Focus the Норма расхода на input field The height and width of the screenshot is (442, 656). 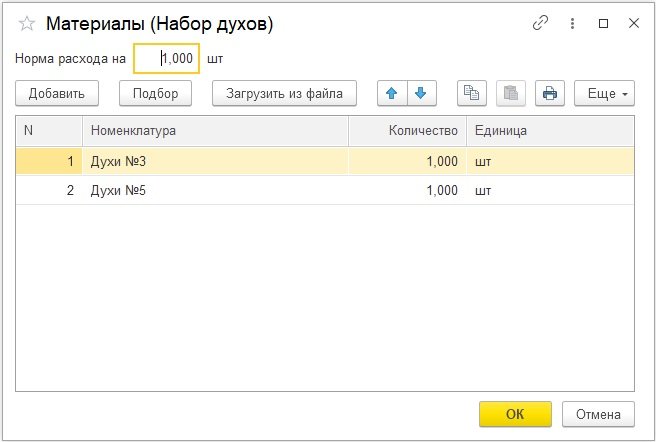167,58
